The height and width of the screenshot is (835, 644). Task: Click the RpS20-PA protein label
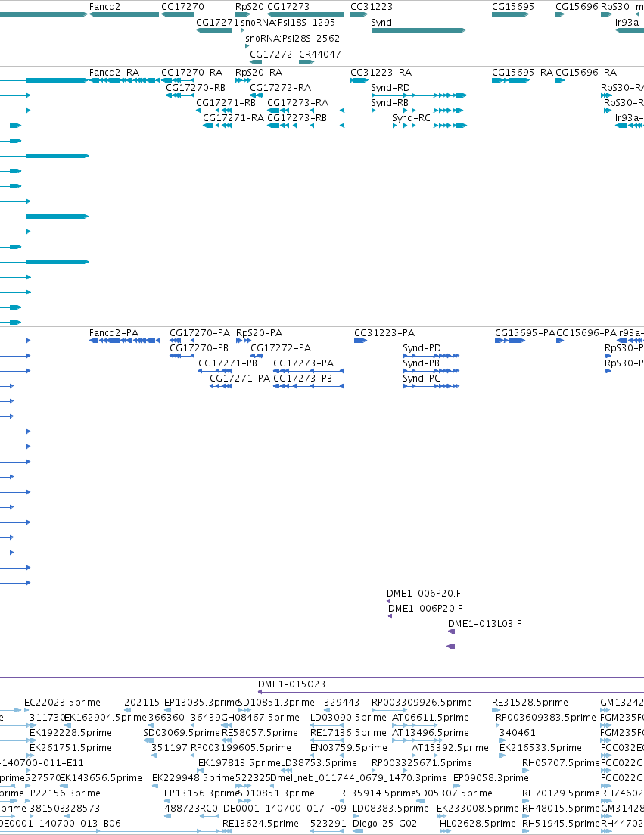click(259, 333)
